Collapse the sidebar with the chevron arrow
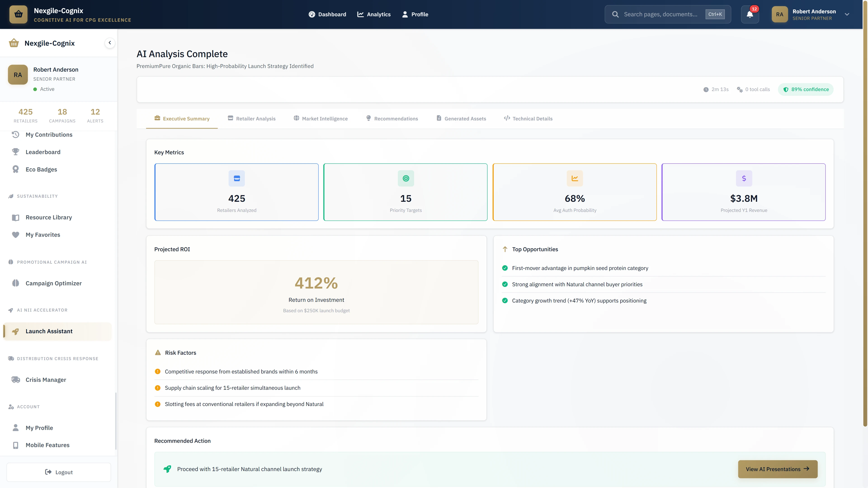This screenshot has height=488, width=868. [x=109, y=42]
